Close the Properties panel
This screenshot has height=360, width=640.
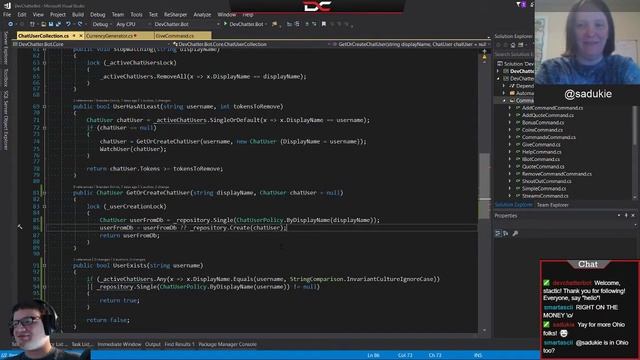pyautogui.click(x=633, y=216)
